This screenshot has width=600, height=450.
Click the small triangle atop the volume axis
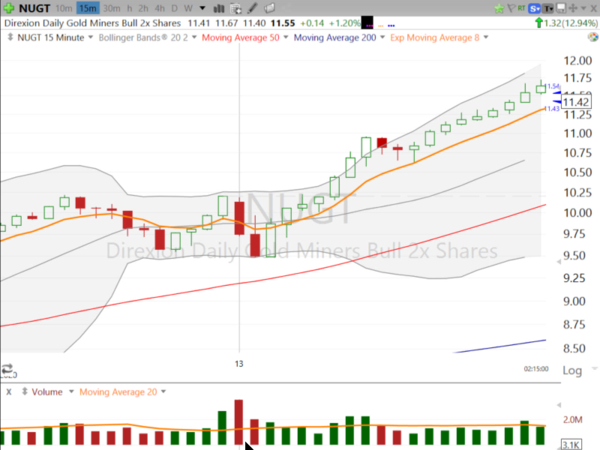coord(559,404)
